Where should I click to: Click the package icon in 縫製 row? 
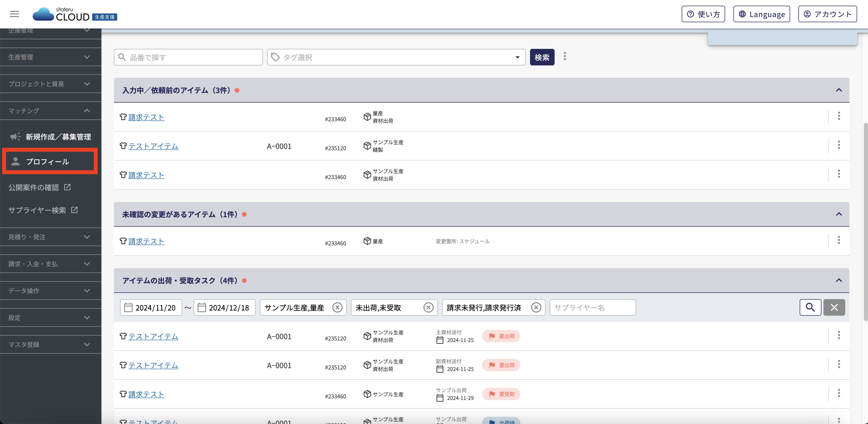click(x=367, y=146)
